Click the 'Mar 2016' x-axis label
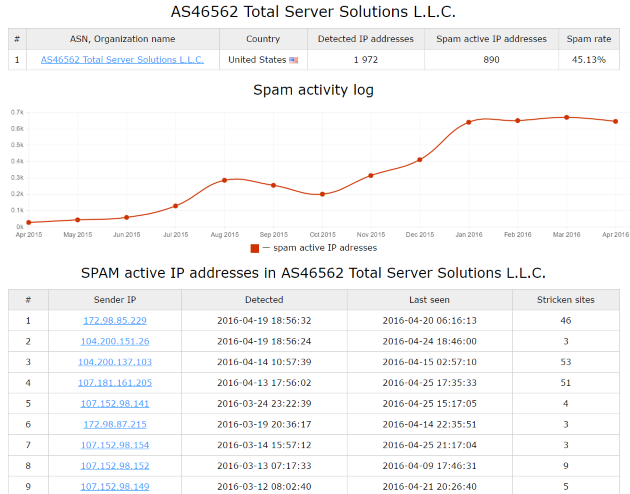630x494 pixels. (567, 235)
